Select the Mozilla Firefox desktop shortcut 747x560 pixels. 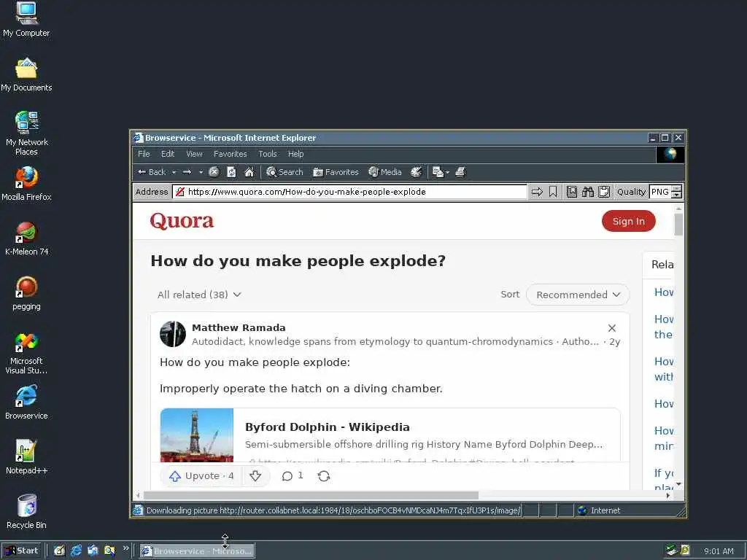[26, 184]
